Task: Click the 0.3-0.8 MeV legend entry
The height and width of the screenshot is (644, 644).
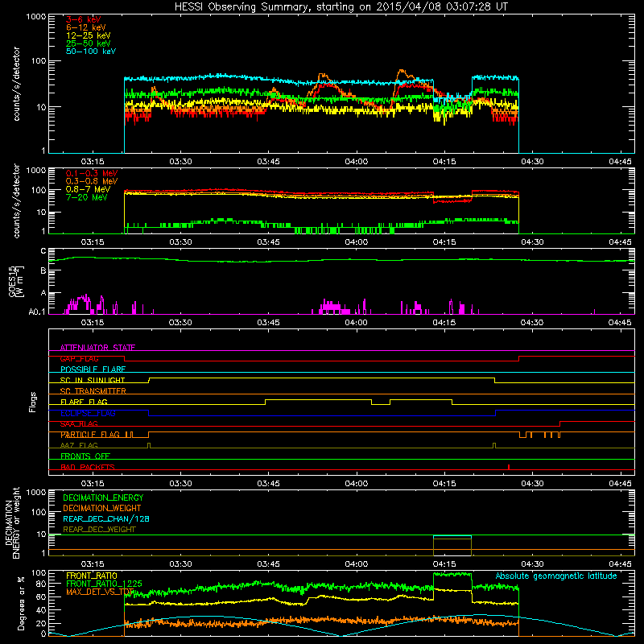Action: [x=92, y=181]
